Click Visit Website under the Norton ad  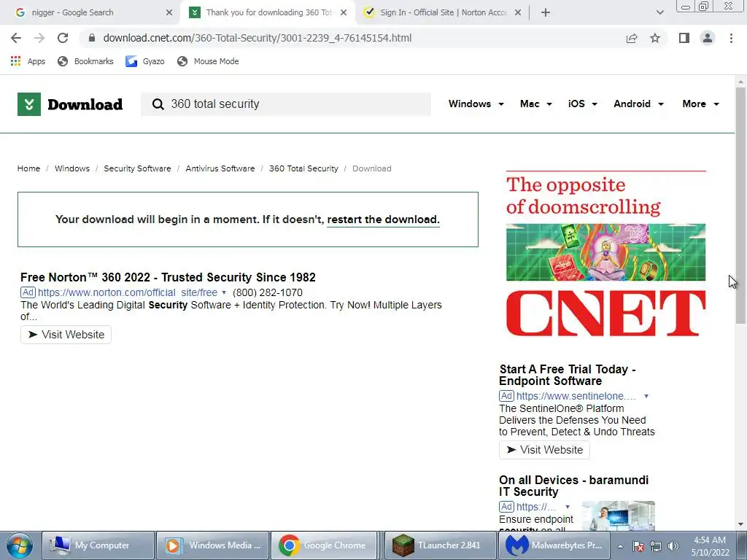coord(66,335)
